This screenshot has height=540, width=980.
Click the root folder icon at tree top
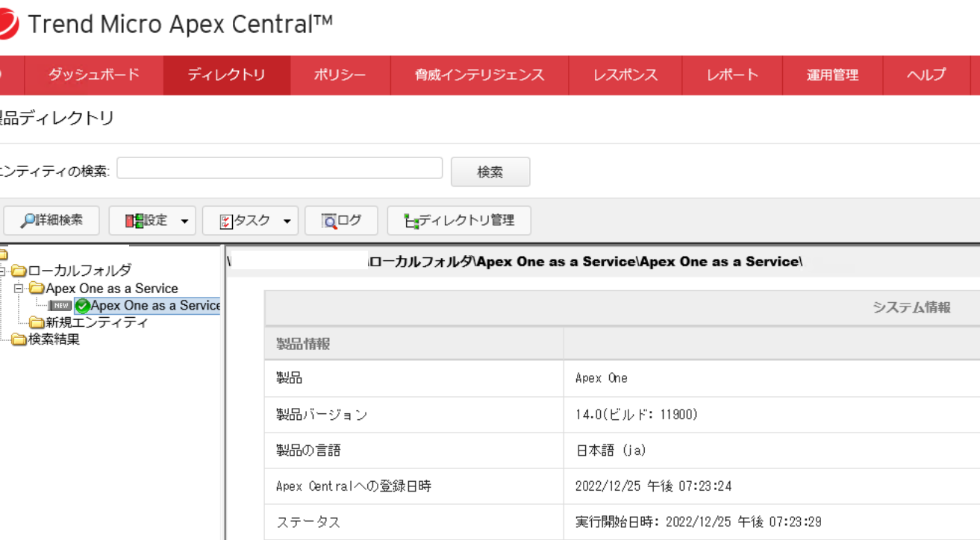(x=3, y=255)
